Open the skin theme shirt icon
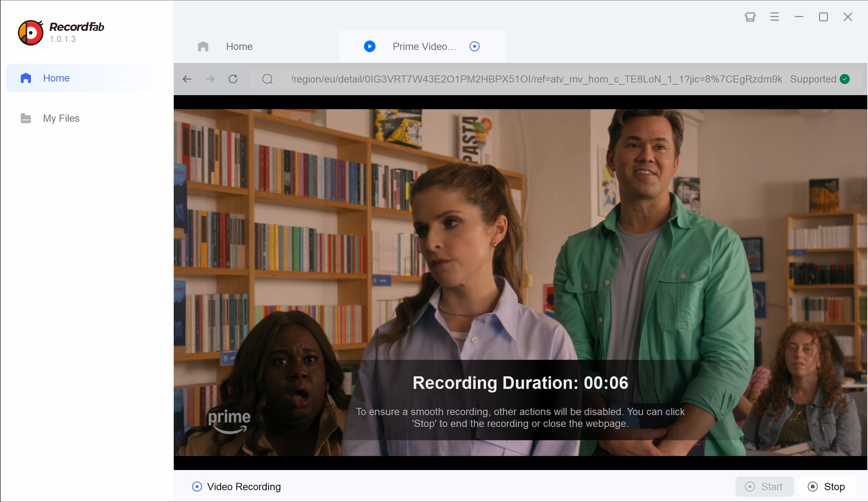 pos(750,17)
